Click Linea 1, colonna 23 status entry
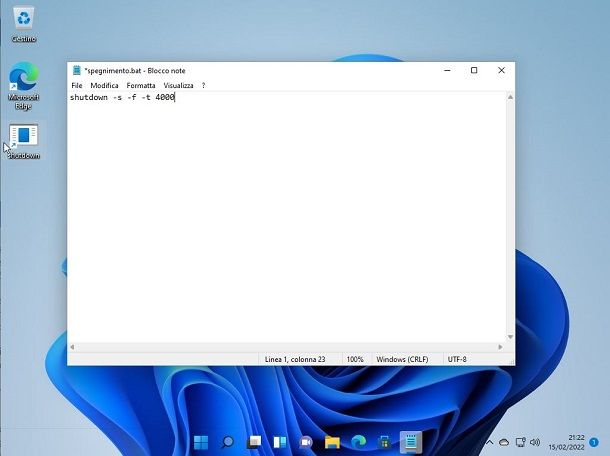610x456 pixels. (295, 359)
